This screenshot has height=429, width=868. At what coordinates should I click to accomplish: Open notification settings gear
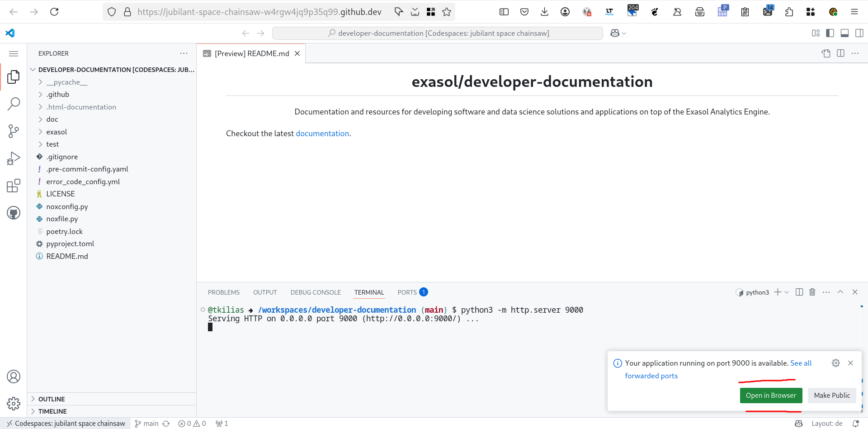click(836, 363)
